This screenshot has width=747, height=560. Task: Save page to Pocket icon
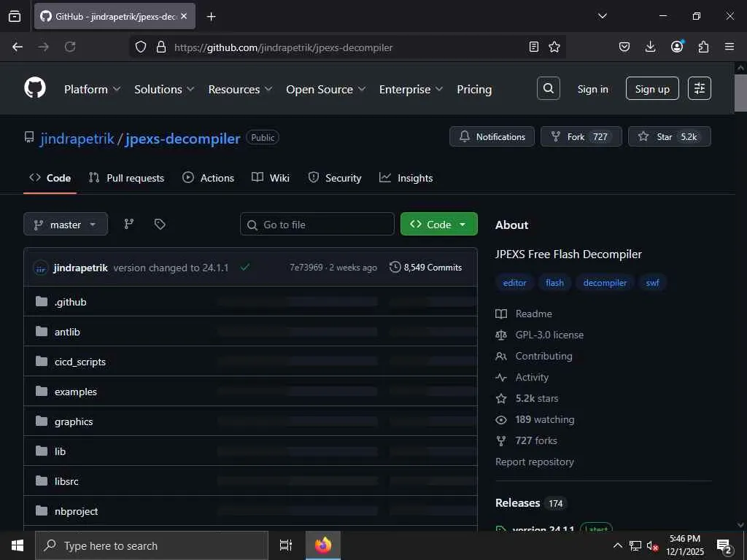[624, 47]
